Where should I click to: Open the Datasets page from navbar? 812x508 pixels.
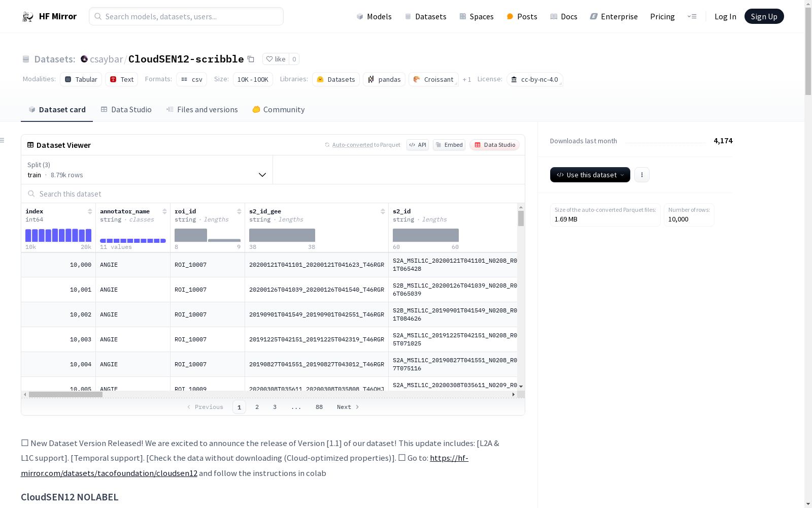point(425,16)
